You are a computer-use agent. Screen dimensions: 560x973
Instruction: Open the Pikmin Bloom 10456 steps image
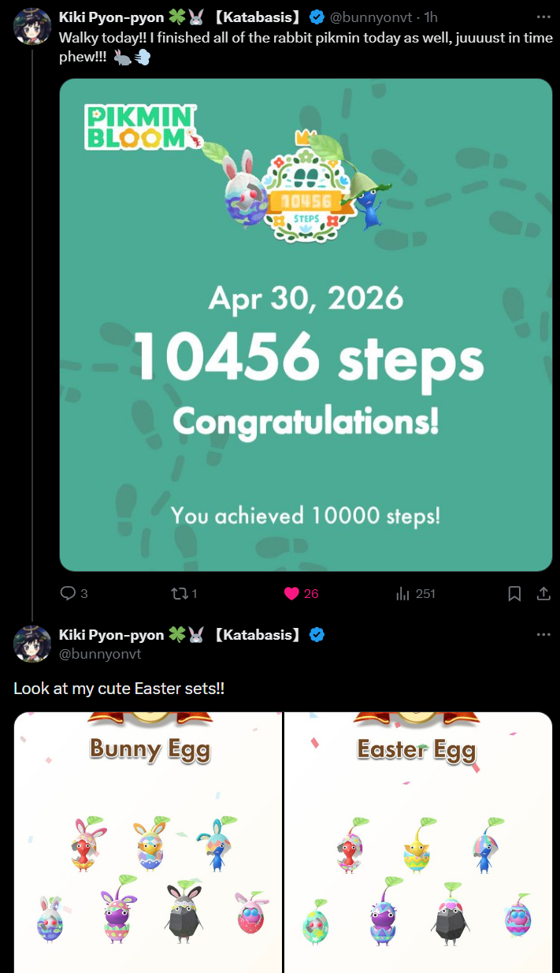point(306,325)
